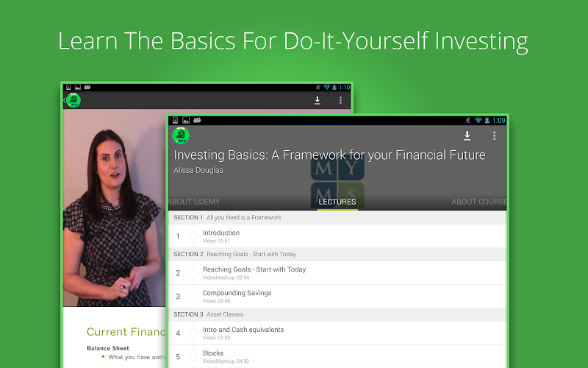Open the Compounding Savings lecture
Viewport: 588px width, 368px height.
tap(337, 297)
